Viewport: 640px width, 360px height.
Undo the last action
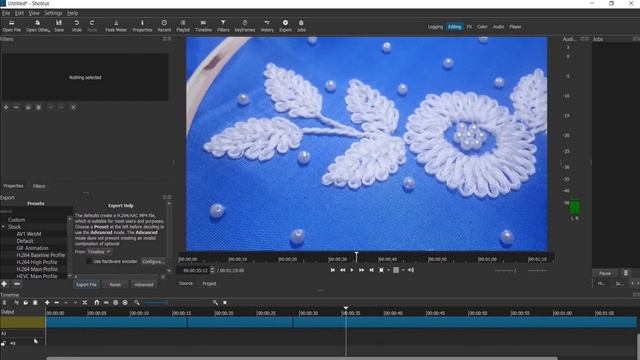tap(76, 26)
